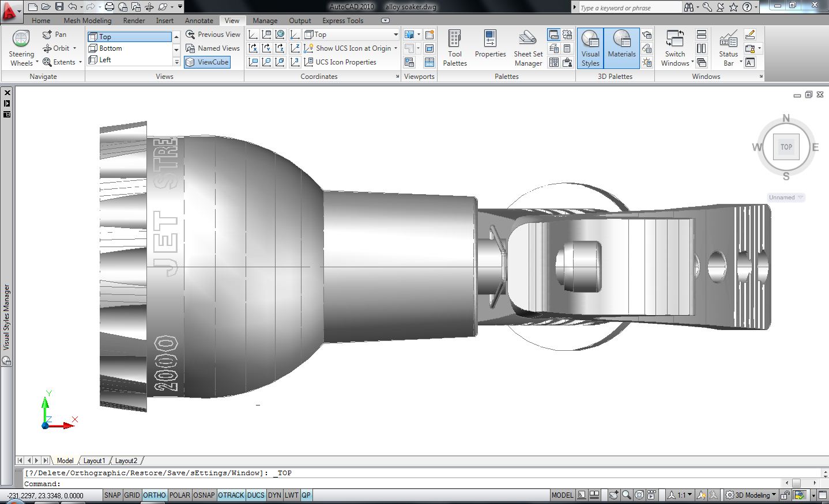Switch to the Render ribbon tab

[134, 21]
